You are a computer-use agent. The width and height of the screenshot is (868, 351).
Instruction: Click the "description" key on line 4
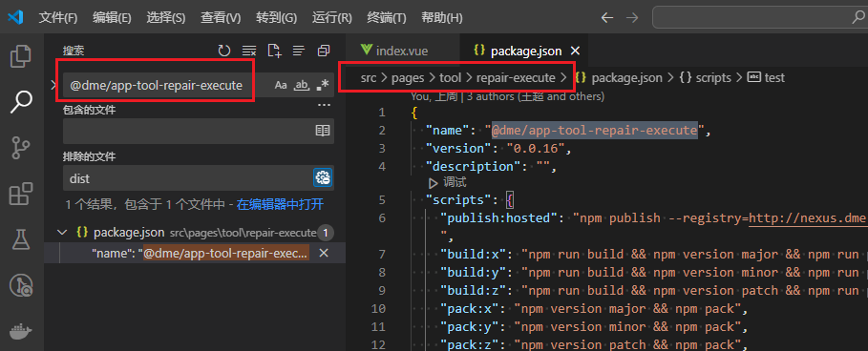point(474,166)
